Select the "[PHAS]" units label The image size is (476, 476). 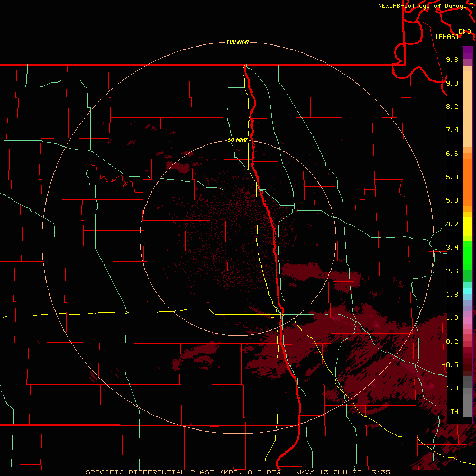[447, 37]
